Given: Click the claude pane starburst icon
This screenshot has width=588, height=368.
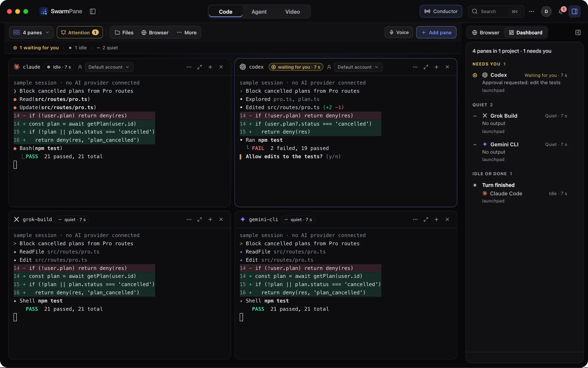Looking at the screenshot, I should coord(16,67).
